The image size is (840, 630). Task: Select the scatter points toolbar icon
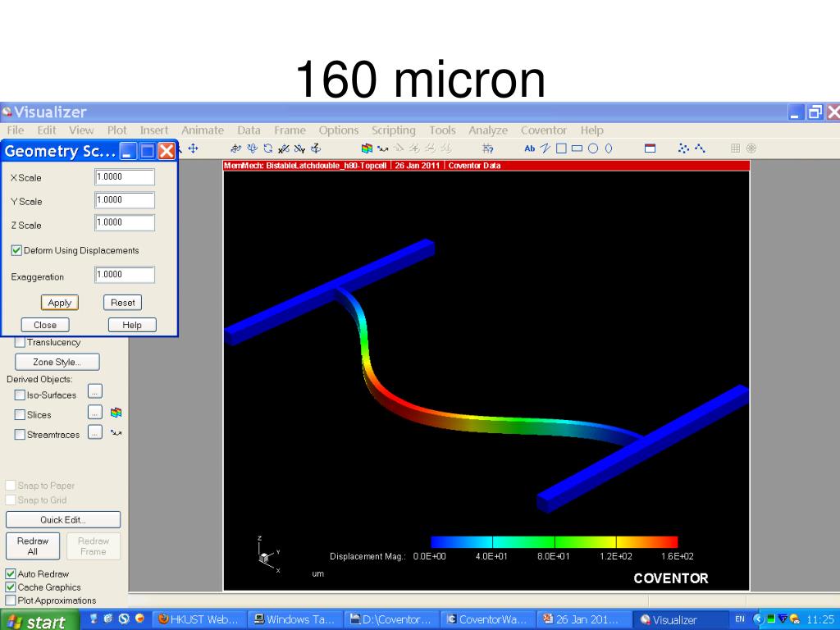point(683,148)
